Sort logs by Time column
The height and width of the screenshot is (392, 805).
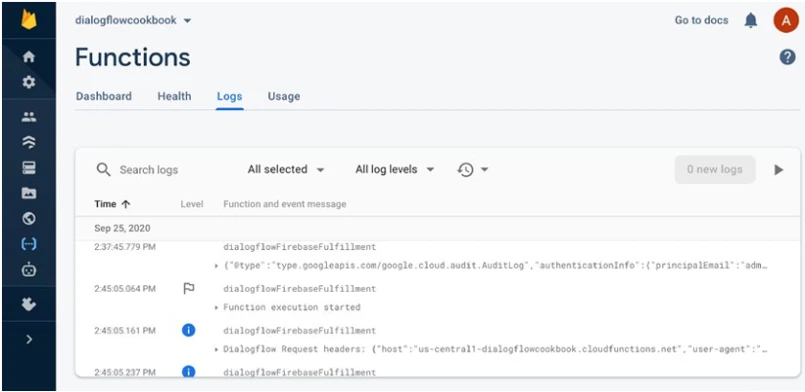(112, 204)
